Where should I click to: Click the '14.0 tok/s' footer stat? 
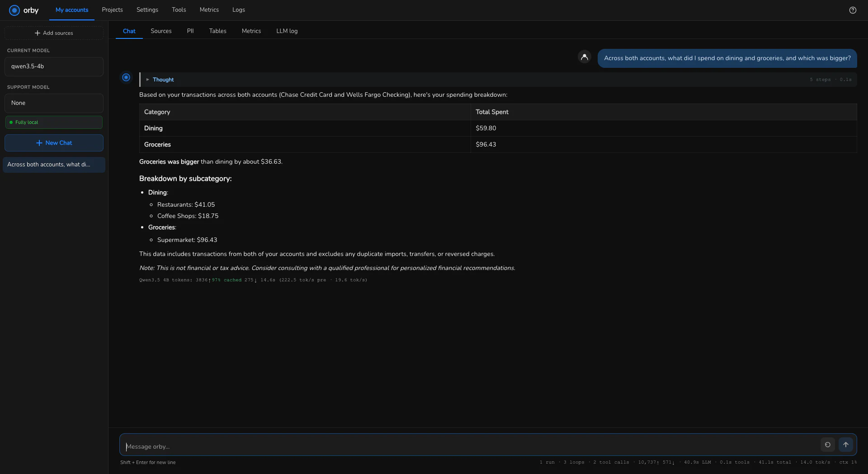pos(815,462)
